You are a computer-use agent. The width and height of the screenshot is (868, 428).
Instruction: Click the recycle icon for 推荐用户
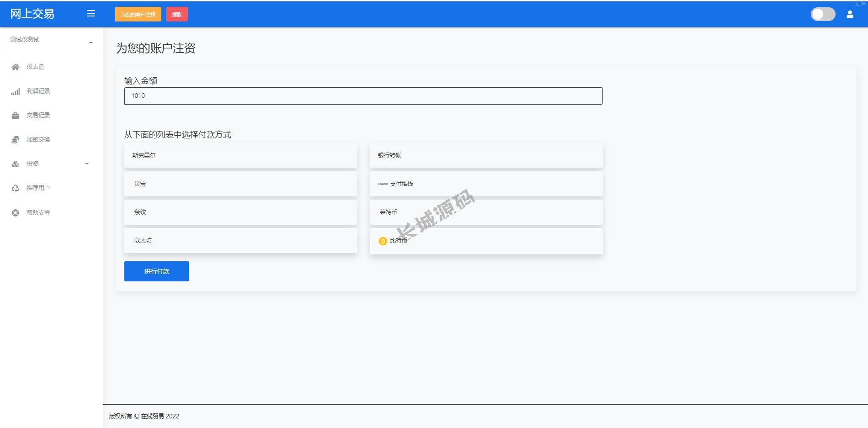[x=16, y=188]
